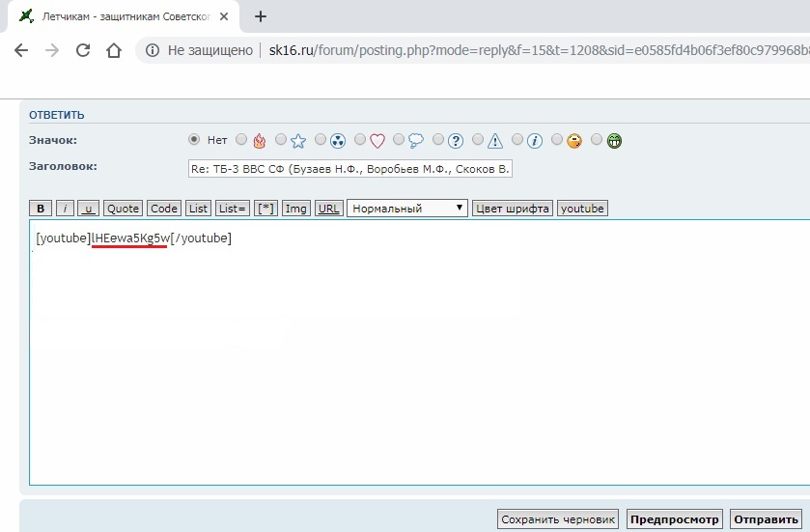Insert youtube tag with the youtube button
810x532 pixels.
pyautogui.click(x=582, y=209)
